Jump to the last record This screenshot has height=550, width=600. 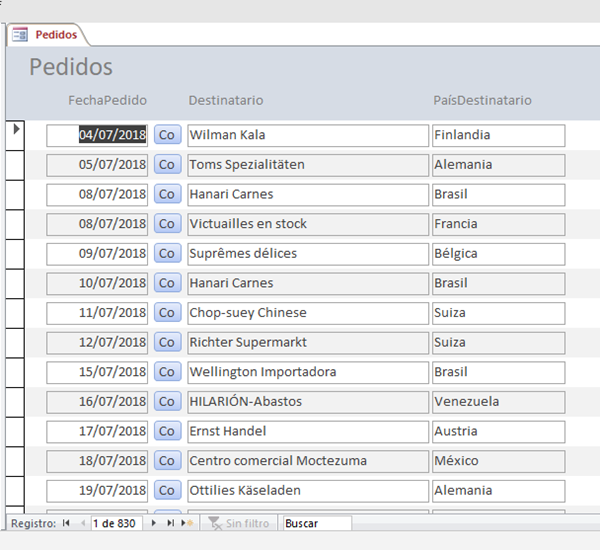[x=170, y=523]
